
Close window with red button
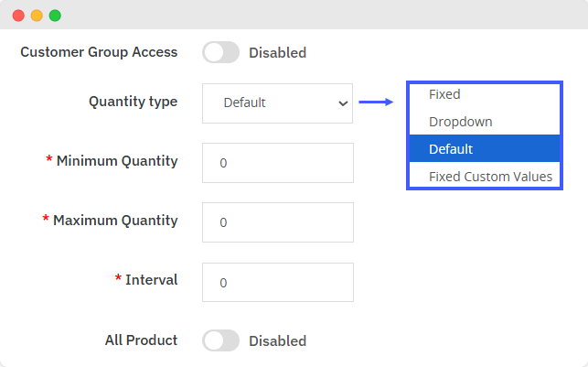coord(18,16)
